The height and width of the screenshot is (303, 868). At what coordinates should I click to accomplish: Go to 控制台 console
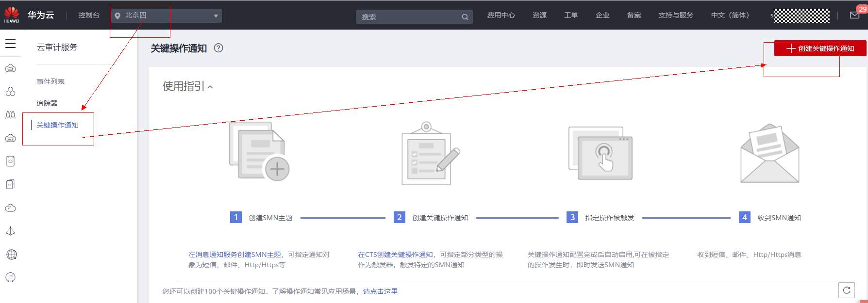(x=89, y=16)
